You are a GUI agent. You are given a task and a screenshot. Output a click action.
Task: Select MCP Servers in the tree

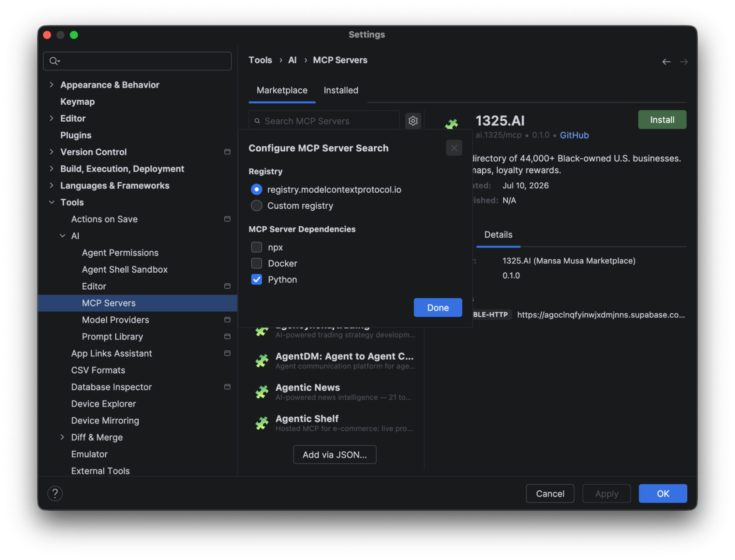138,303
